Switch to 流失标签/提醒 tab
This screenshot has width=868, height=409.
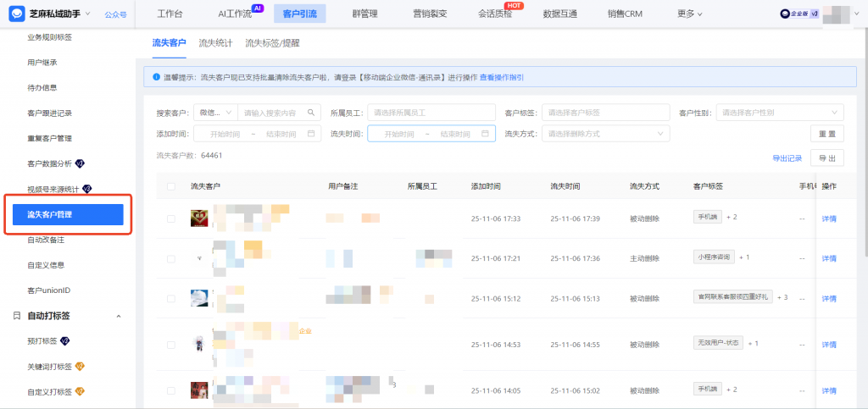(x=272, y=42)
